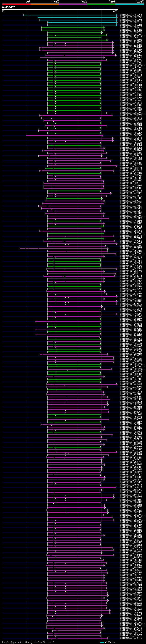Open entry UniRef100_Q5E5Q1

(131, 176)
